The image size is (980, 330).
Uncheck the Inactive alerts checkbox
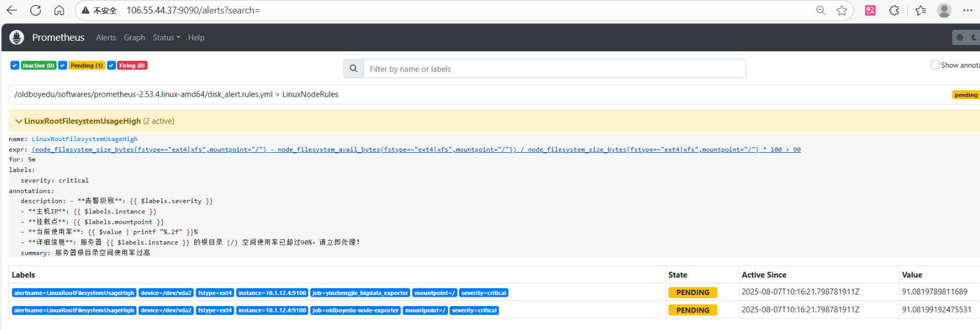click(x=15, y=65)
